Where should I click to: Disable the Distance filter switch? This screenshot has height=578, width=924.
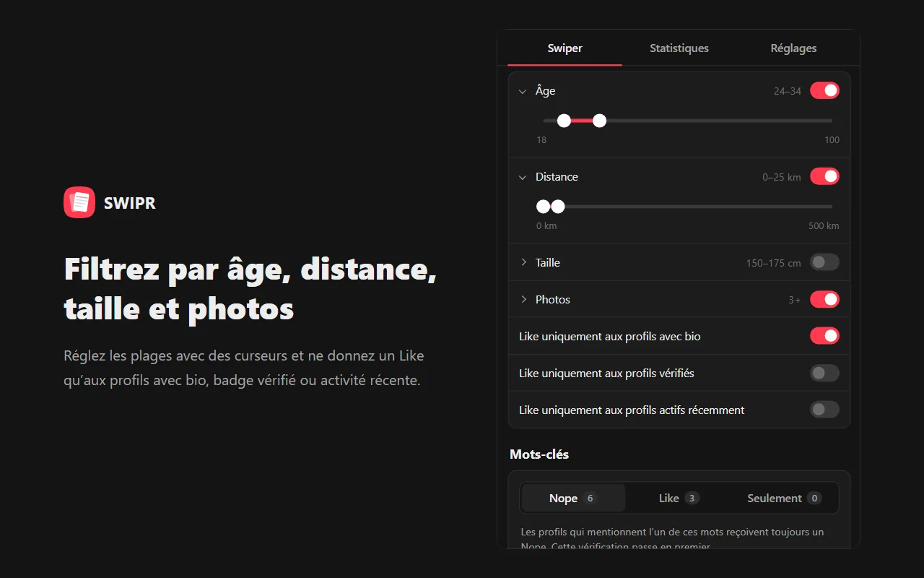(x=824, y=176)
